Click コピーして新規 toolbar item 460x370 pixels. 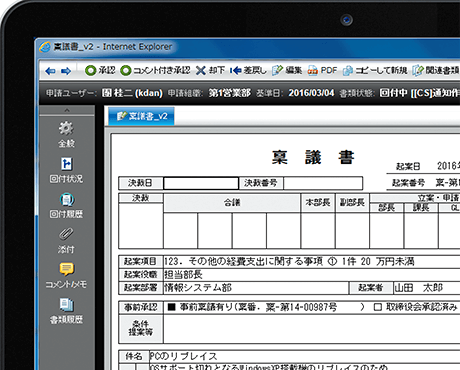coord(375,70)
